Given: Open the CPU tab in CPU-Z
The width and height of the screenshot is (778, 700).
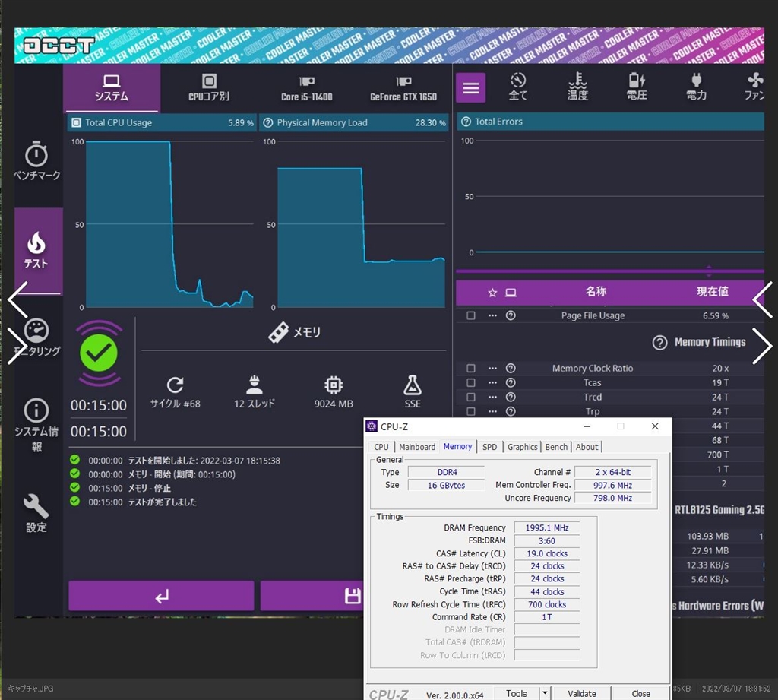Looking at the screenshot, I should point(381,447).
